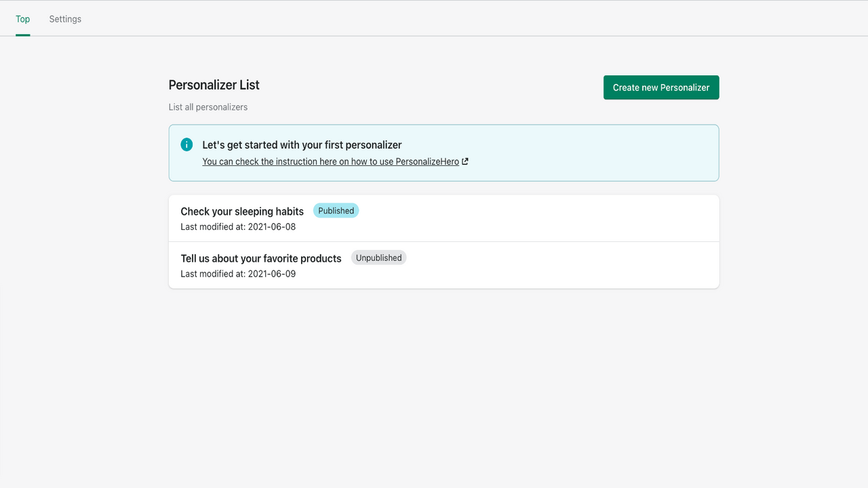Click the info icon in the banner
Viewport: 868px width, 488px height.
tap(186, 144)
